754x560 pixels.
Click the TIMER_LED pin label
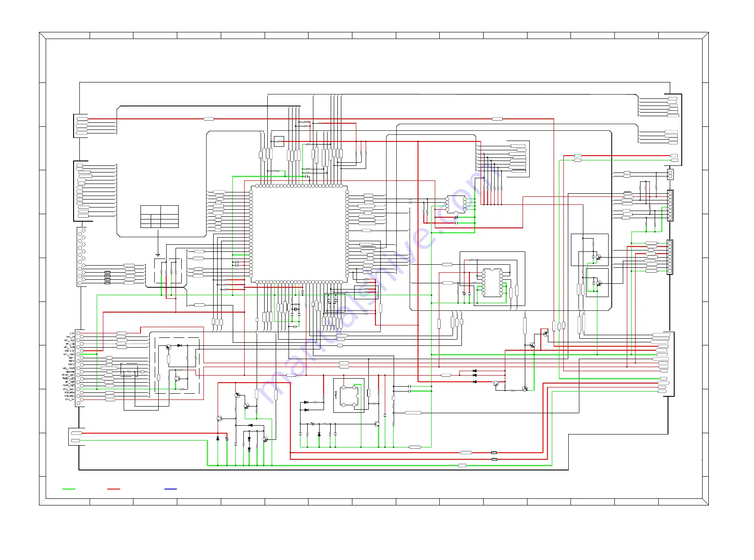coord(68,379)
